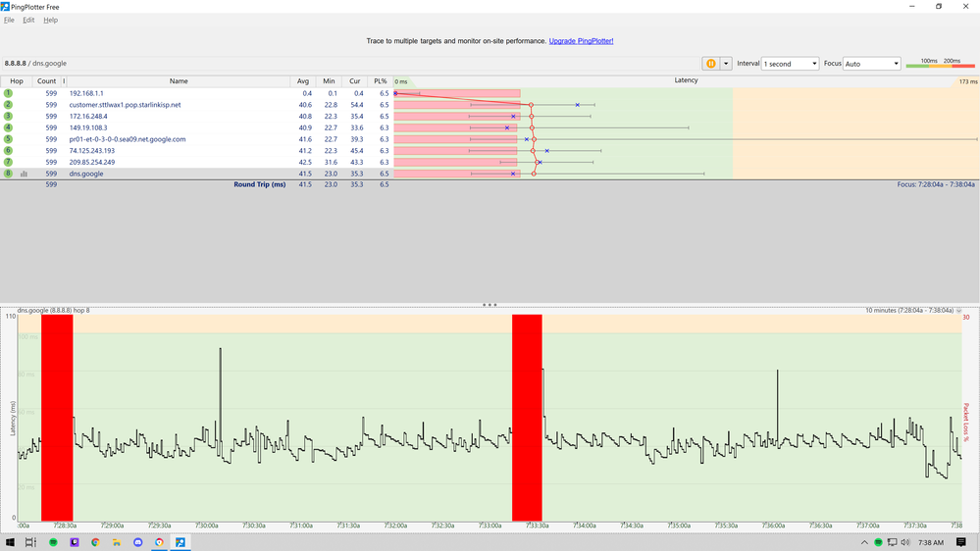Open the Focus dropdown set to Auto

(x=871, y=64)
